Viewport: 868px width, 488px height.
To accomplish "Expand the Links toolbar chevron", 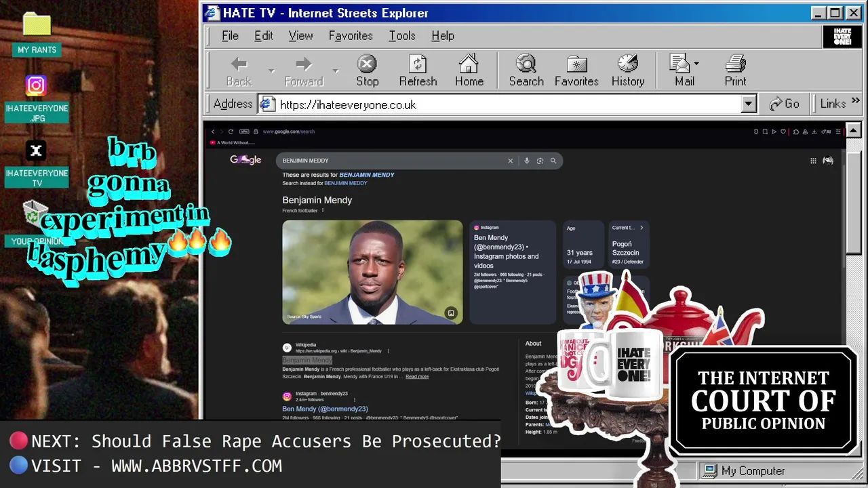I will [x=856, y=101].
